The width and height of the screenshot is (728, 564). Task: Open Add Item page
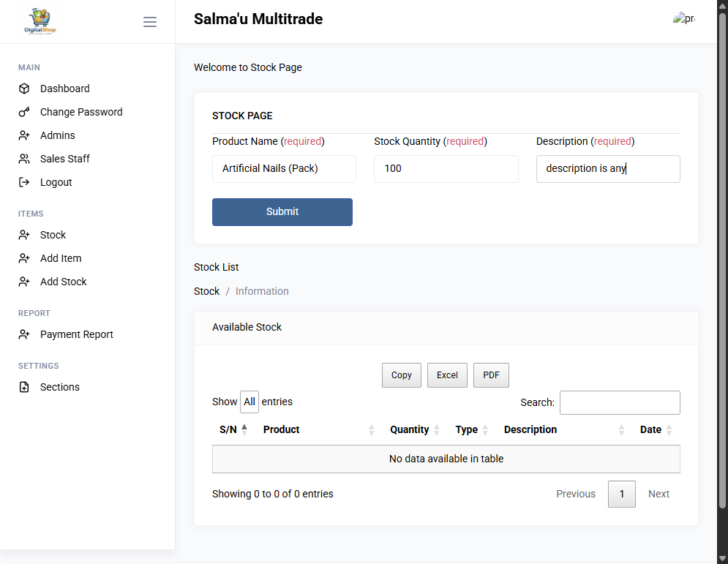click(x=61, y=258)
